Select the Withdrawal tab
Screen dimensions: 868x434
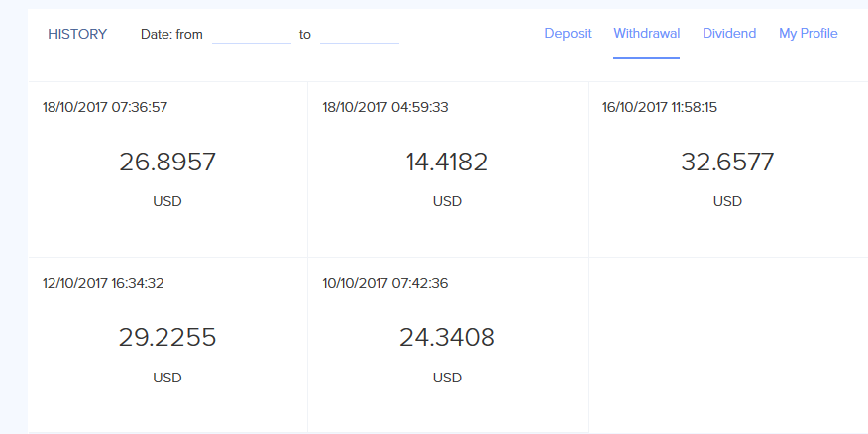(x=646, y=34)
